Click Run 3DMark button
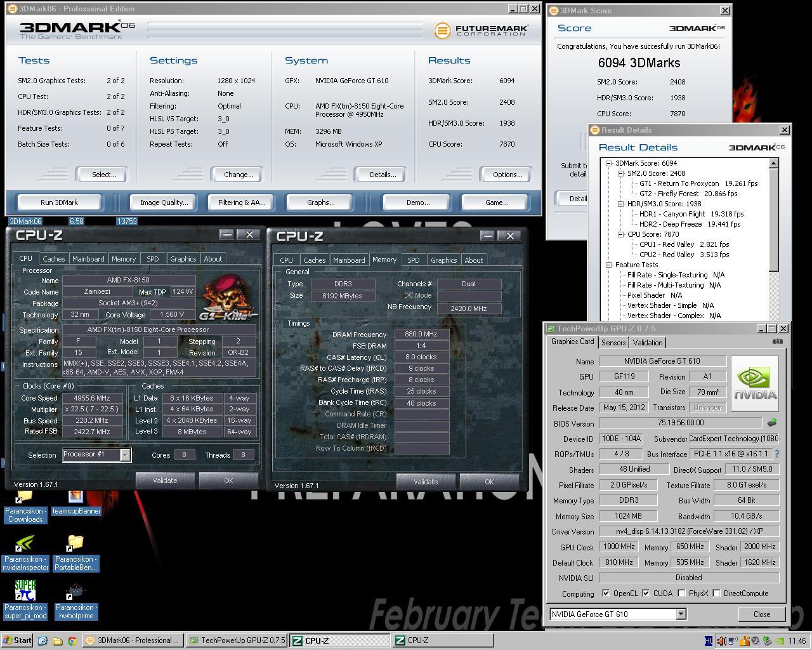This screenshot has width=812, height=650. 60,202
